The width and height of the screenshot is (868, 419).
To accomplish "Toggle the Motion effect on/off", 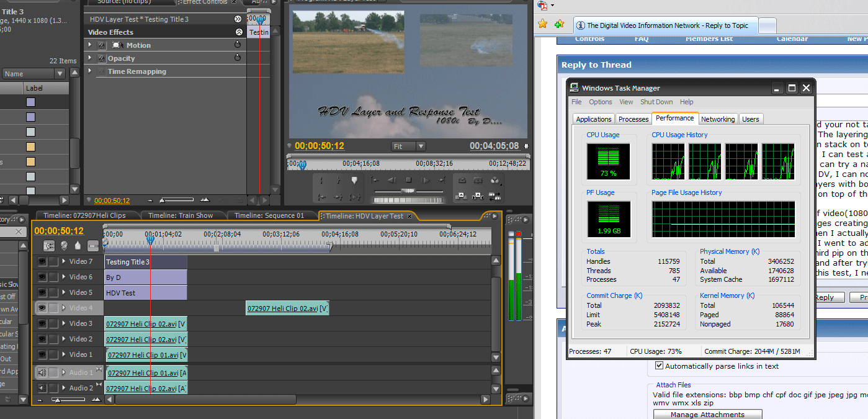I will pyautogui.click(x=102, y=45).
